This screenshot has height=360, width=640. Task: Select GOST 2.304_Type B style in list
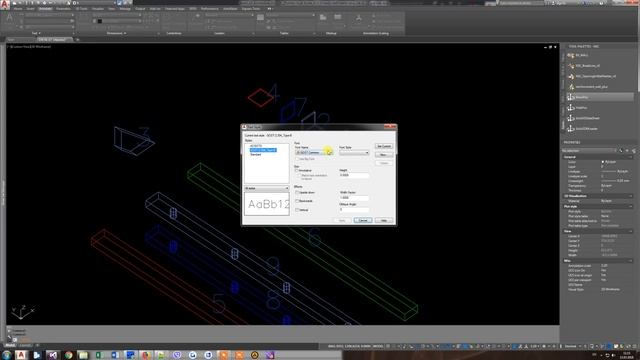point(263,150)
